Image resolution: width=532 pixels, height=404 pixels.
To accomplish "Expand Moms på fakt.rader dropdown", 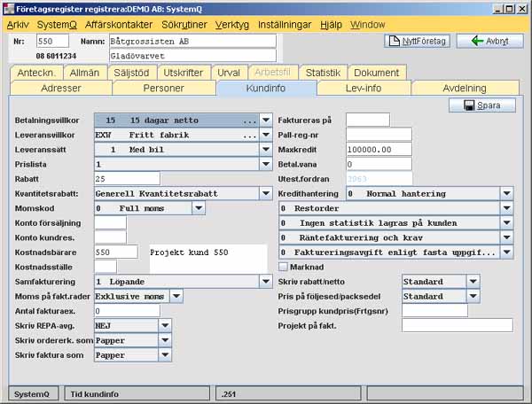I will point(176,296).
